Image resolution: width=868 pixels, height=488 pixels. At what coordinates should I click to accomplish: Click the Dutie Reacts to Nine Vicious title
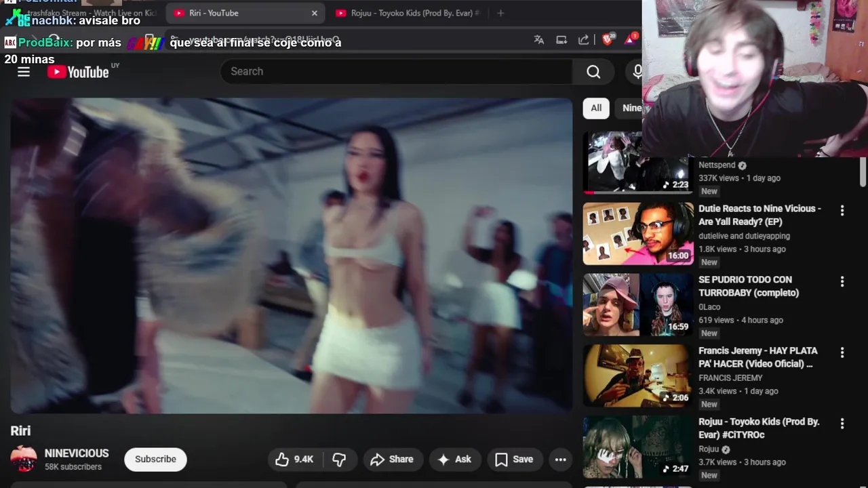click(759, 216)
